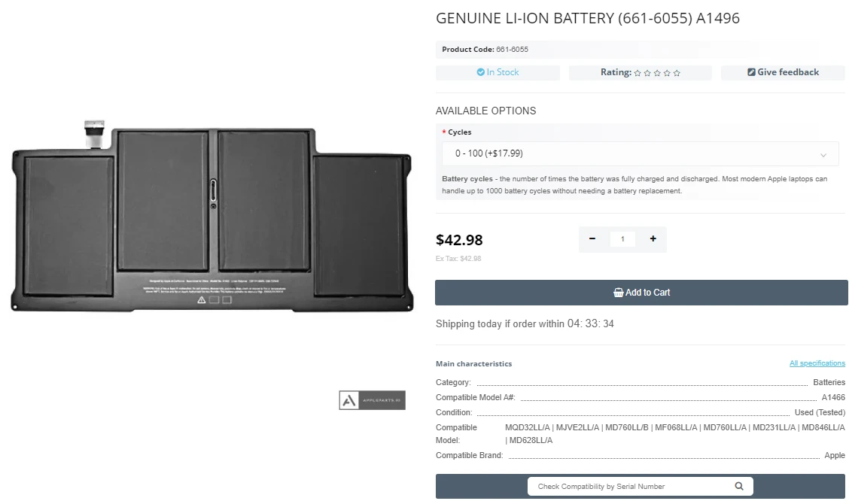
Task: Click the plus icon to increase quantity
Action: click(x=653, y=238)
